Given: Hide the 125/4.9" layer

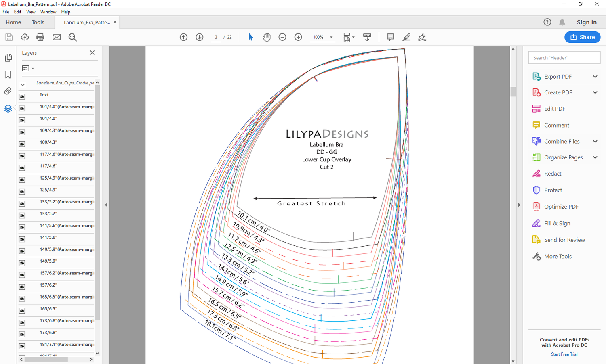Looking at the screenshot, I should 22,191.
